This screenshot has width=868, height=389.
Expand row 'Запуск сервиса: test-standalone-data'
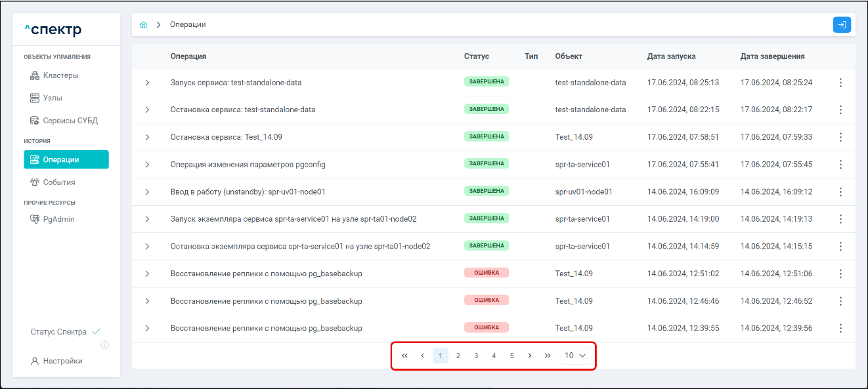click(147, 83)
